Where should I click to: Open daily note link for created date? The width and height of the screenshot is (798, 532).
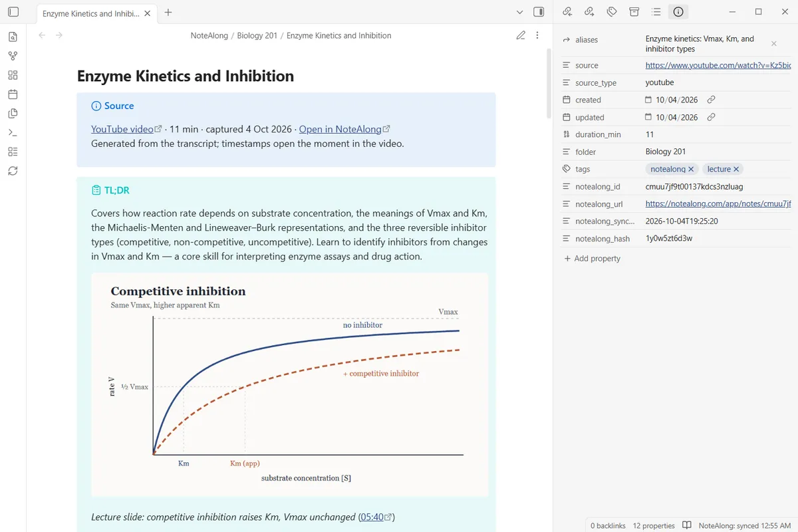[x=711, y=100]
